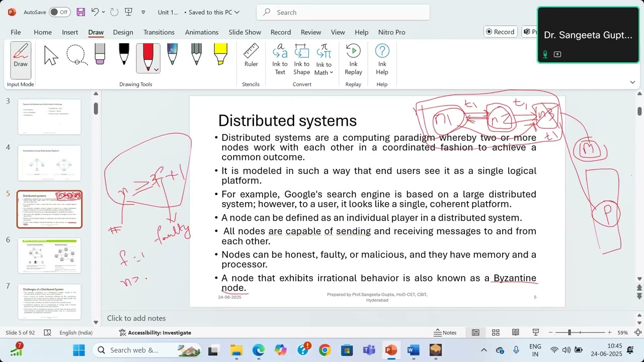This screenshot has height=362, width=644.
Task: Open Ink Help
Action: (x=382, y=60)
